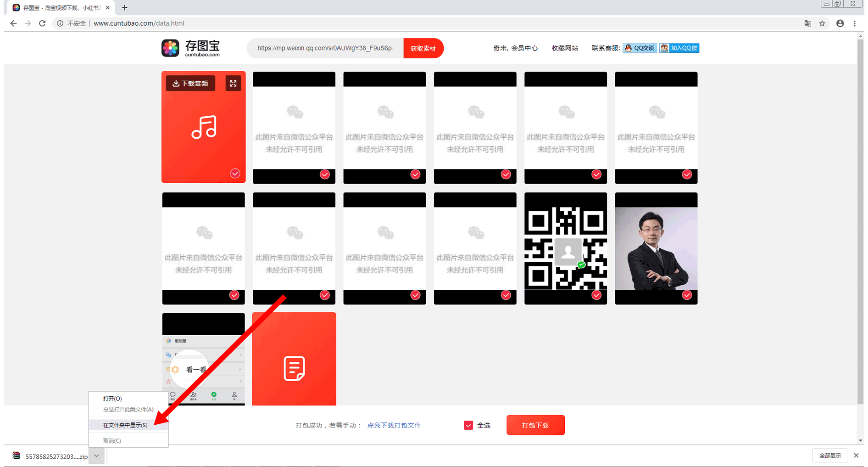Open Chrome three-dot menu
This screenshot has height=467, width=868.
(854, 23)
